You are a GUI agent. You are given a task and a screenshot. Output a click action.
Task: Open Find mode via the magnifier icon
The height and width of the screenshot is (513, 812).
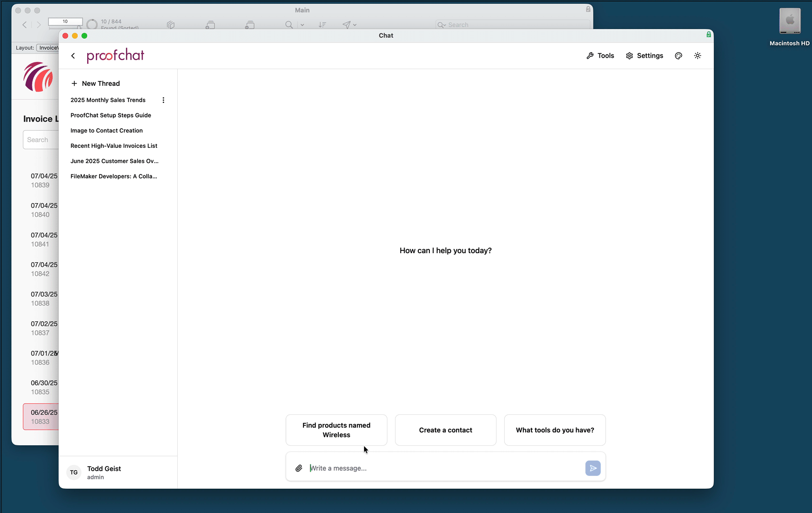pos(288,25)
